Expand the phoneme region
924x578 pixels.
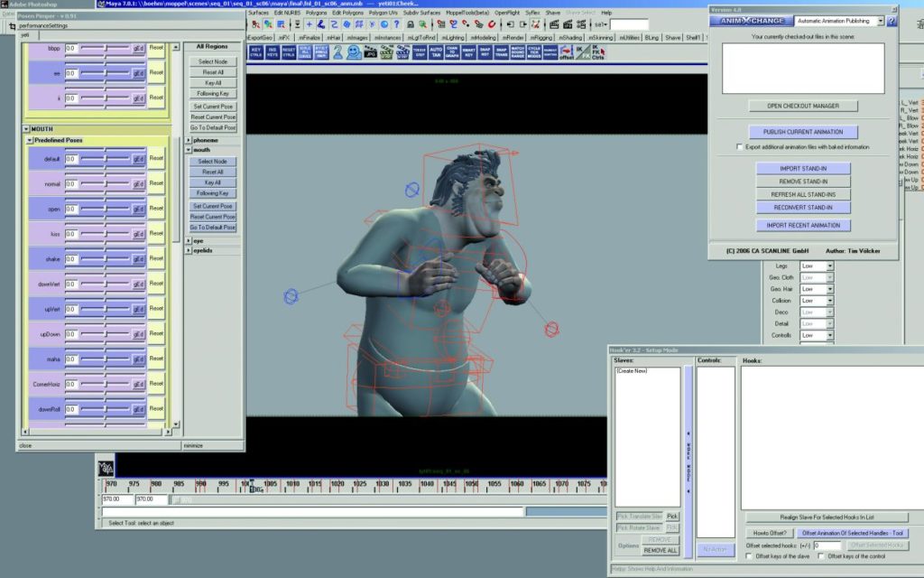189,140
